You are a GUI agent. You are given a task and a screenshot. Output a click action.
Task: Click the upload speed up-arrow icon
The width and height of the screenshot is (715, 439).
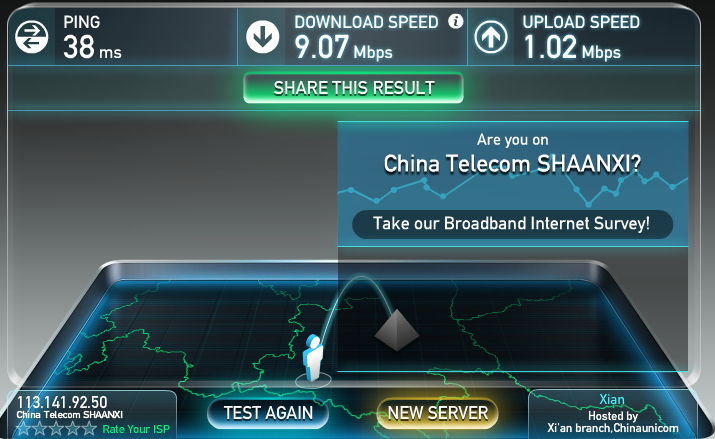(491, 37)
